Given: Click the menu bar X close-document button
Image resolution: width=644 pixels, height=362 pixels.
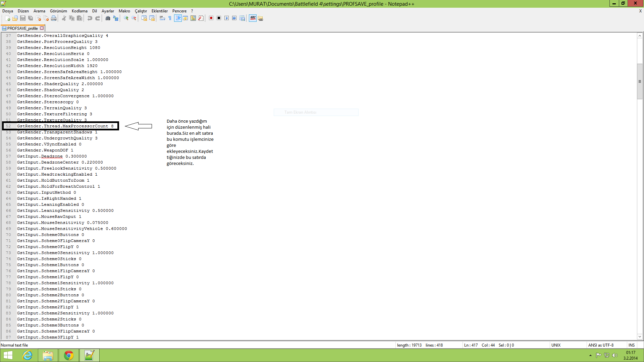Looking at the screenshot, I should point(640,11).
